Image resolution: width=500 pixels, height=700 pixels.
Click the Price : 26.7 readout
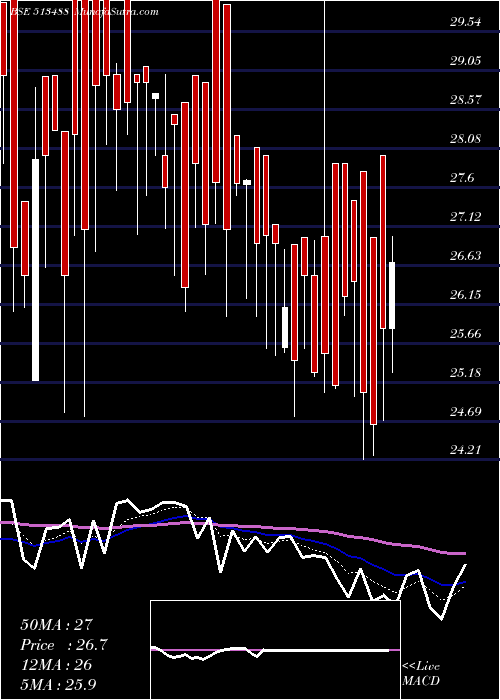click(x=65, y=645)
